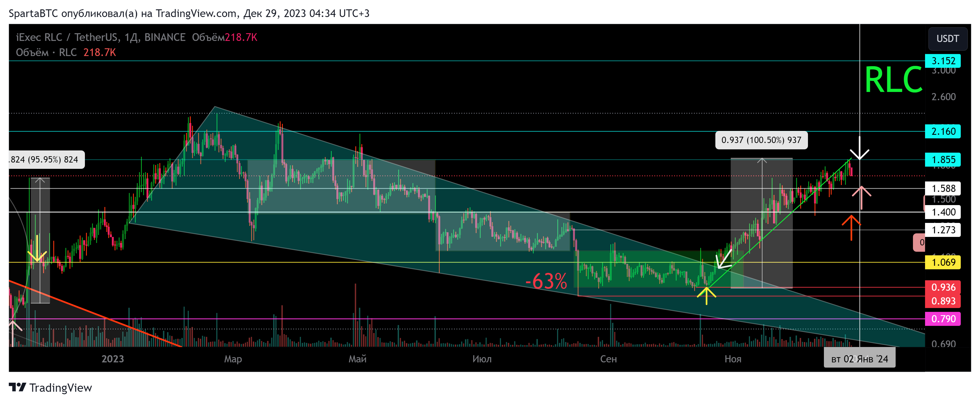980x403 pixels.
Task: Click the 0.690 price axis value
Action: 943,344
